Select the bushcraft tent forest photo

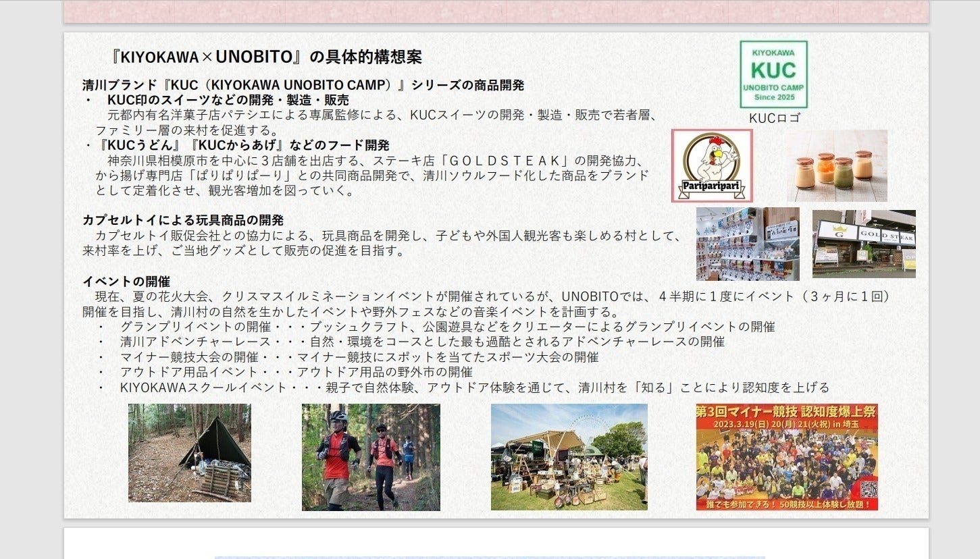tap(189, 453)
